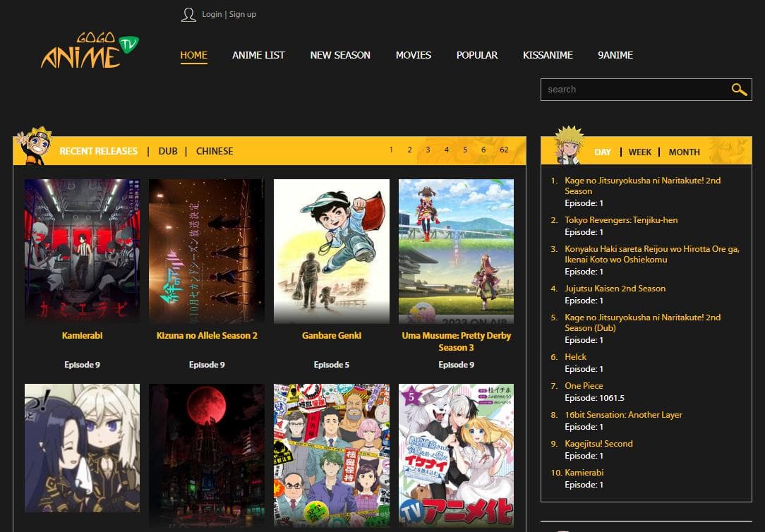Go to the NEW SEASON menu page
This screenshot has height=532, width=765.
pos(340,55)
